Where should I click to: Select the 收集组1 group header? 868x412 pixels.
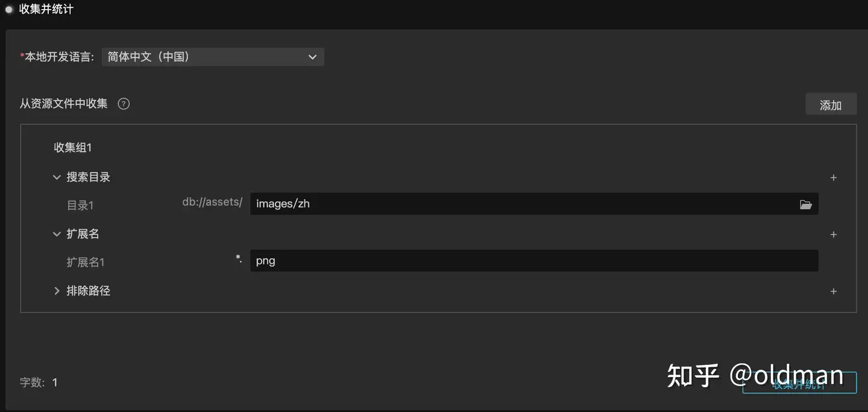pos(73,148)
